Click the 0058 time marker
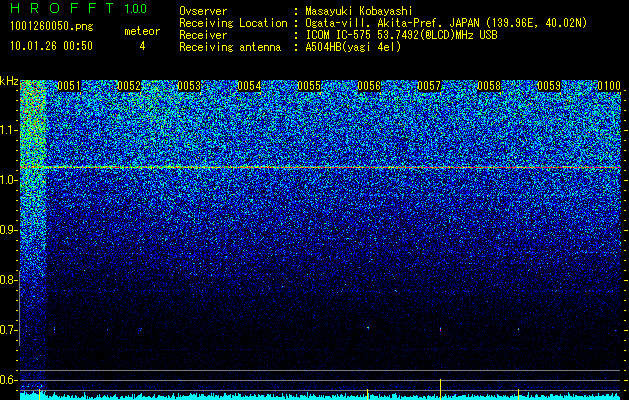629x400 pixels. pos(489,86)
